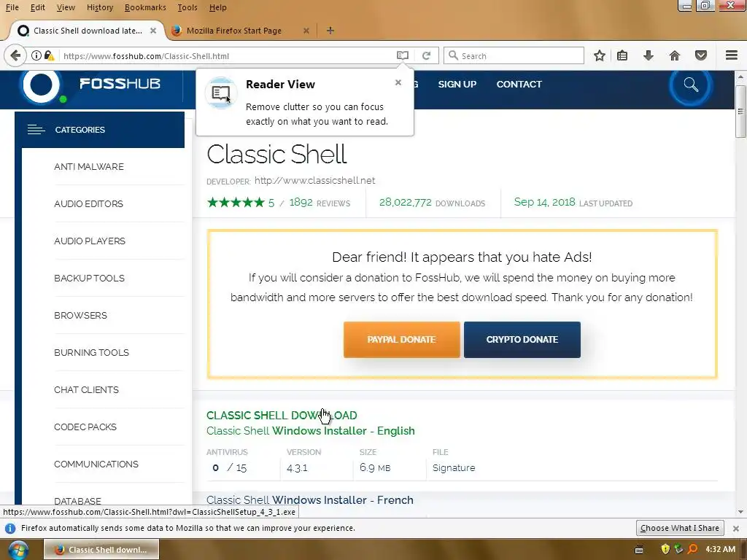747x560 pixels.
Task: Click the Windows Start orb
Action: pyautogui.click(x=18, y=550)
